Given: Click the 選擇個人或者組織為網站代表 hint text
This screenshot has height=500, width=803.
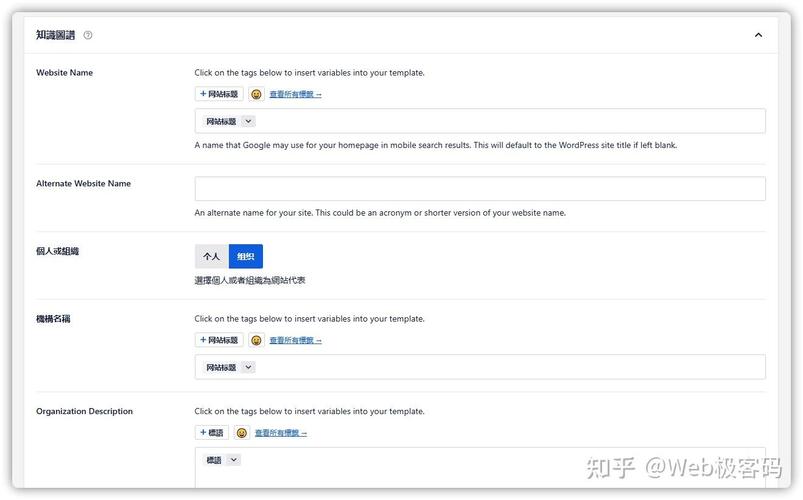Looking at the screenshot, I should click(x=250, y=280).
